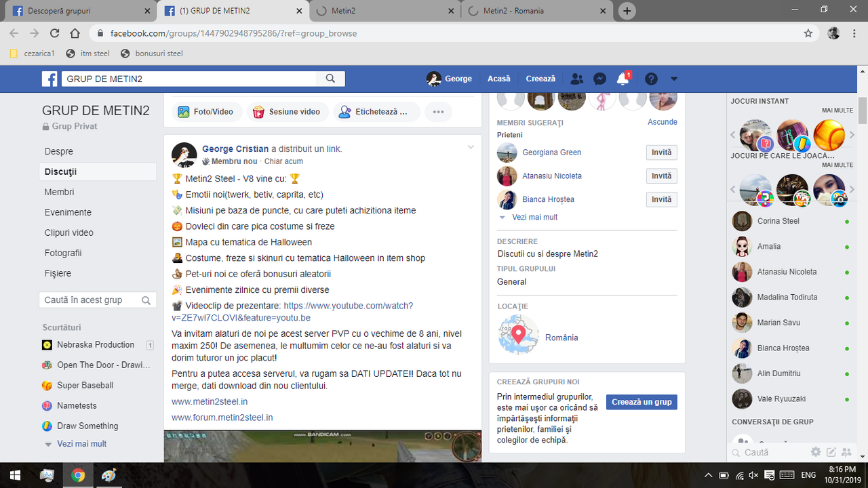Click the Caută în acest grup field
The width and height of the screenshot is (868, 488).
98,300
